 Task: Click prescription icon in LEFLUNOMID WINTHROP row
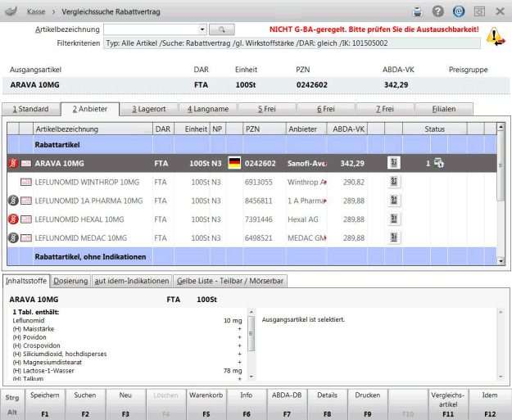pos(26,182)
